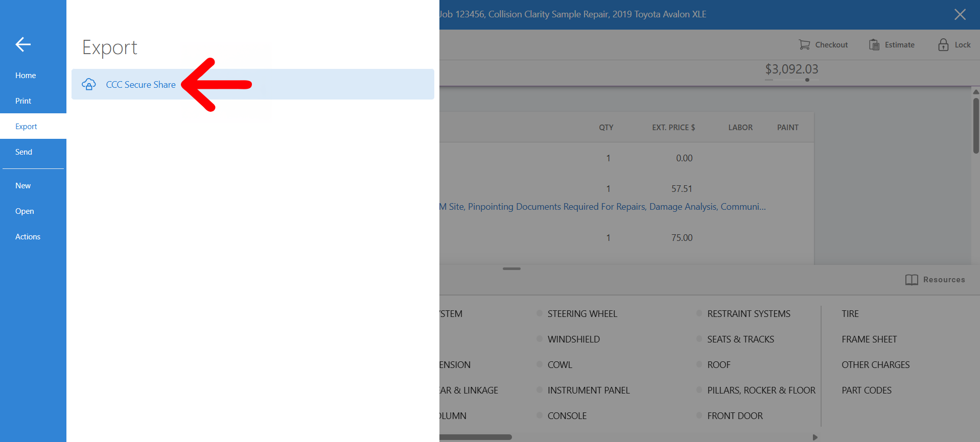Click the scroll up arrow

(x=976, y=92)
